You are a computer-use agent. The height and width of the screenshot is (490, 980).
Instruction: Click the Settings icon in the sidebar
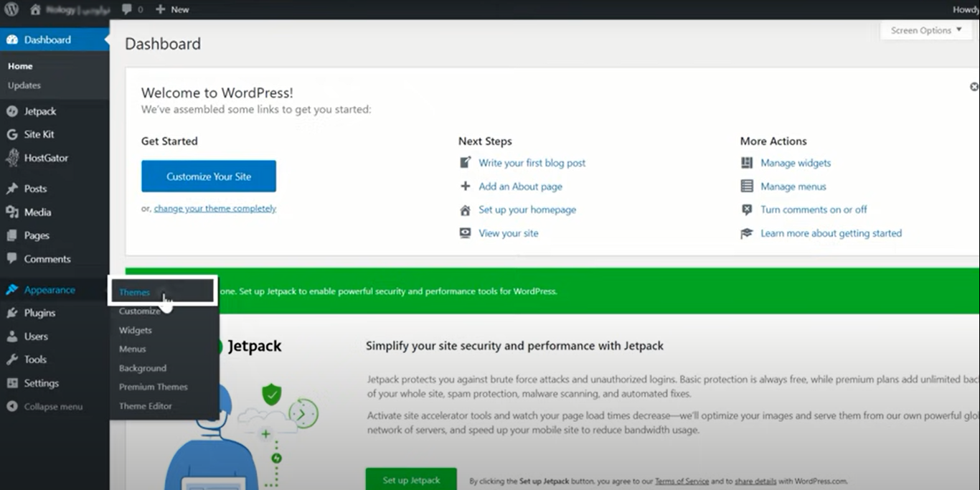[11, 383]
